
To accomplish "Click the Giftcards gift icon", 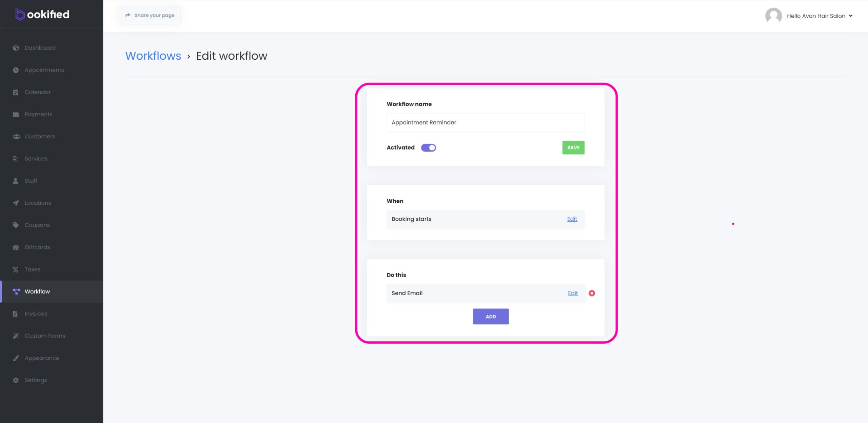I will (x=16, y=247).
